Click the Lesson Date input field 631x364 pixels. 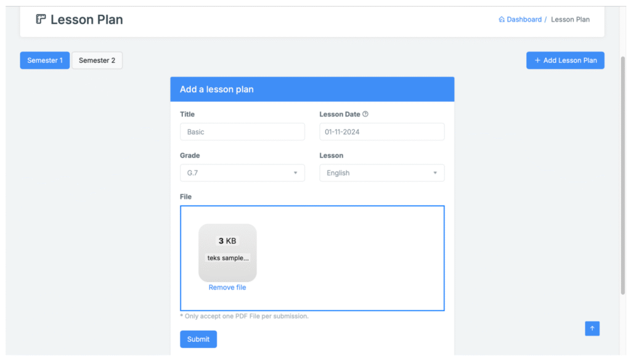(381, 132)
